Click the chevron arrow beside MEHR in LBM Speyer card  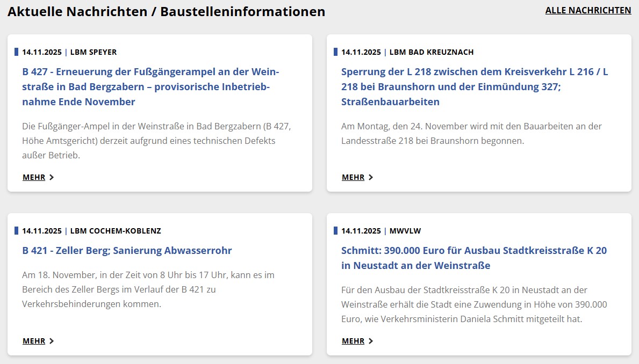[x=52, y=177]
